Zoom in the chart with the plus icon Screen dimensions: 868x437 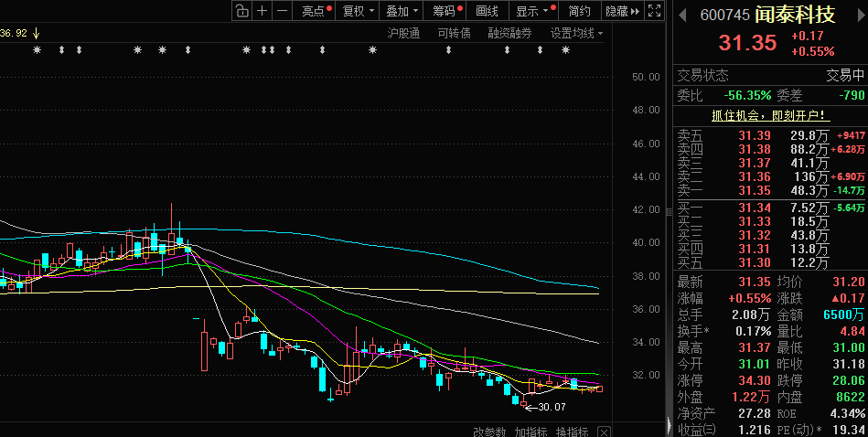(x=263, y=10)
